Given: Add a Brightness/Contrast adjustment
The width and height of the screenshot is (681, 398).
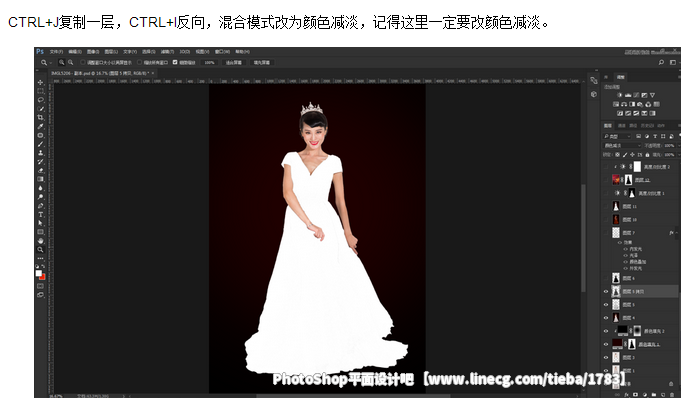Looking at the screenshot, I should pyautogui.click(x=620, y=95).
